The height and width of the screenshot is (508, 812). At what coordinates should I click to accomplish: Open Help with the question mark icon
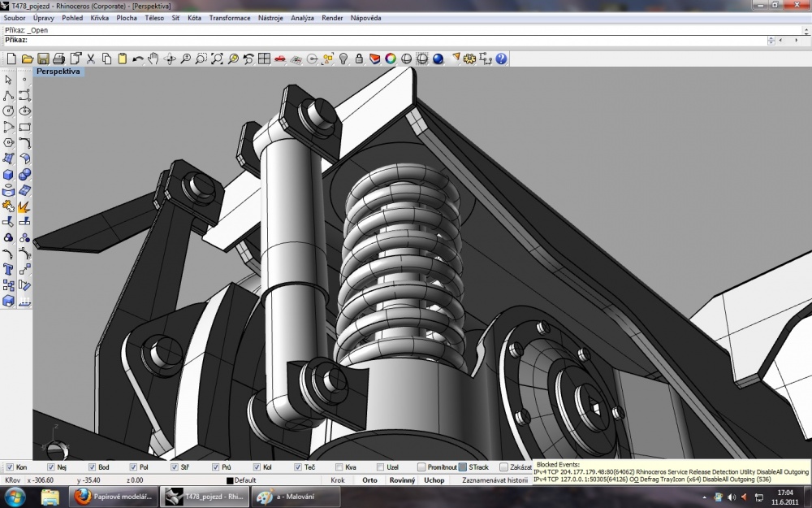[x=501, y=59]
